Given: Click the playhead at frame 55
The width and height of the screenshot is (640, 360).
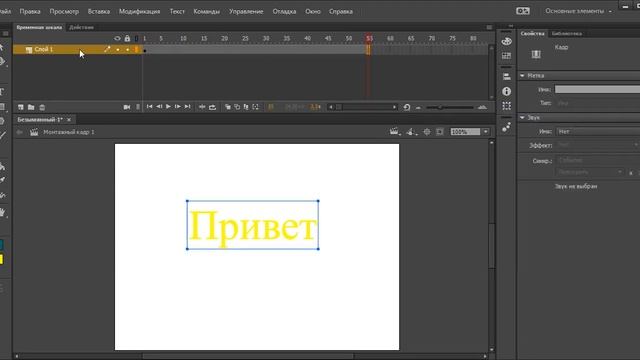Looking at the screenshot, I should coord(369,38).
